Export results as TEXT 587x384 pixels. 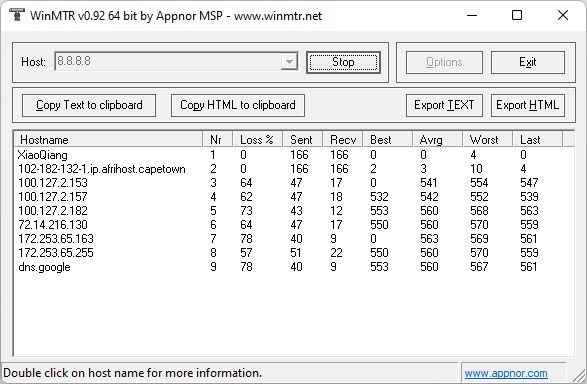tap(444, 105)
